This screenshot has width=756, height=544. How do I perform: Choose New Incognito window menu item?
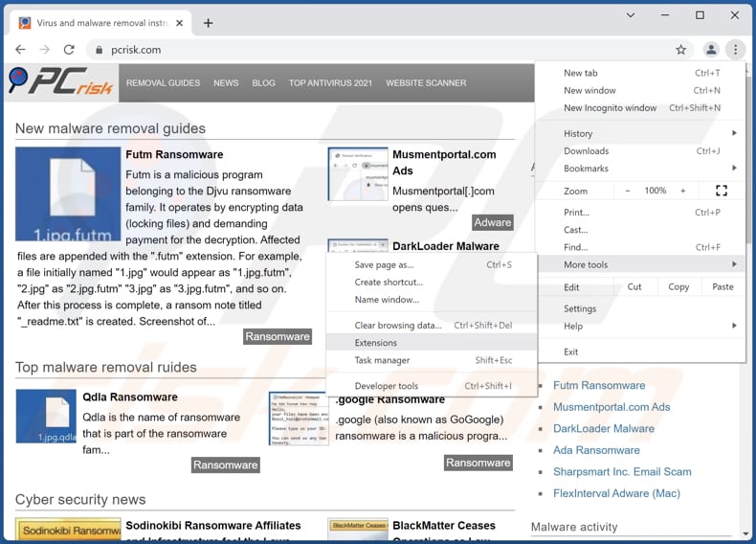(x=610, y=108)
